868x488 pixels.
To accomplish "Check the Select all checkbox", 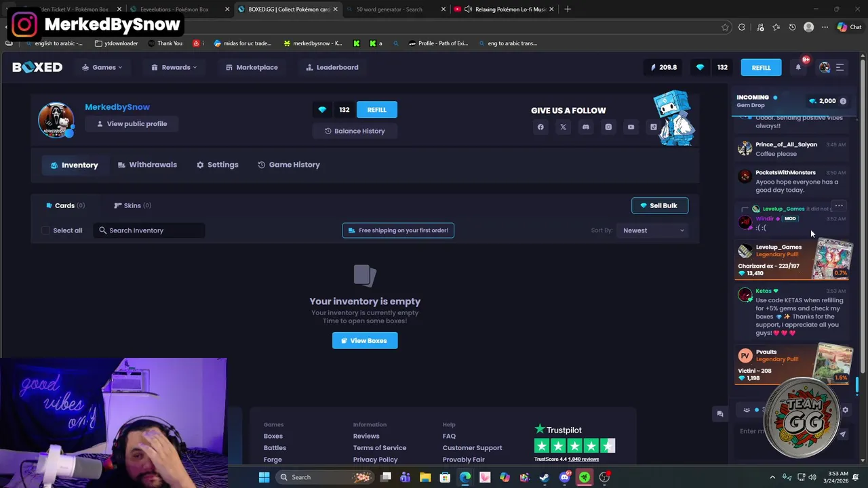I will click(46, 230).
